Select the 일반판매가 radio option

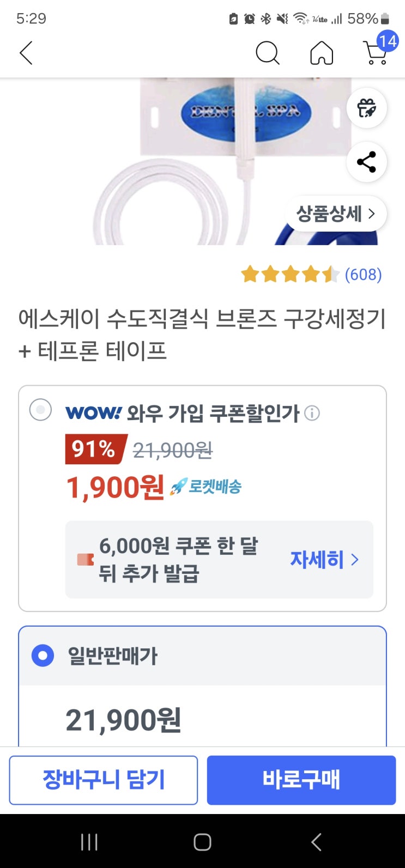tap(43, 655)
